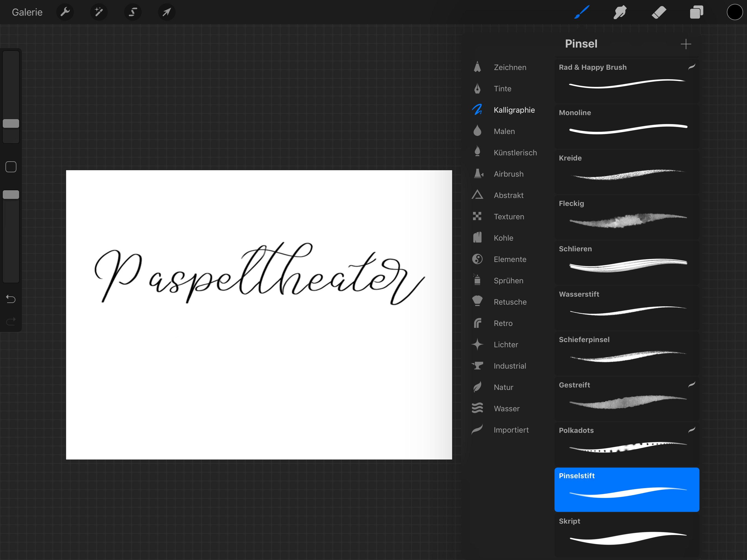
Task: Click the Abstrakt triangle icon
Action: (477, 195)
